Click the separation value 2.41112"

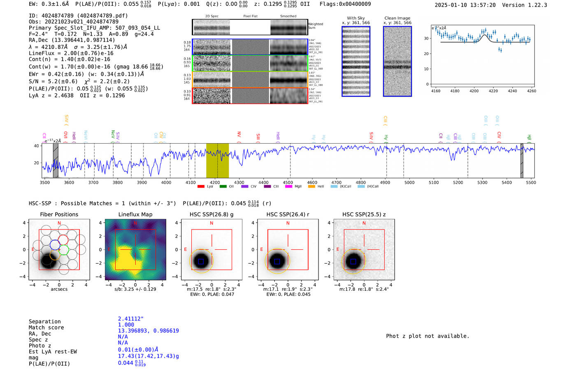(x=131, y=319)
